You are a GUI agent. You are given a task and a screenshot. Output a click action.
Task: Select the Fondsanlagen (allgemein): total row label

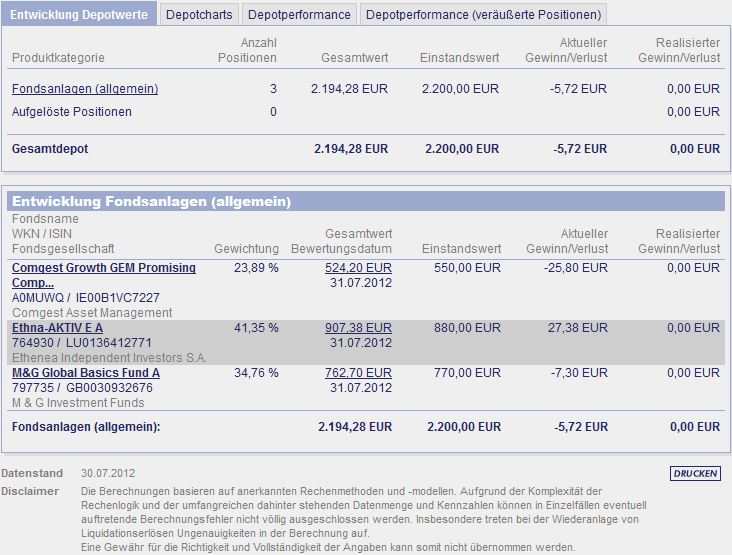pos(86,427)
